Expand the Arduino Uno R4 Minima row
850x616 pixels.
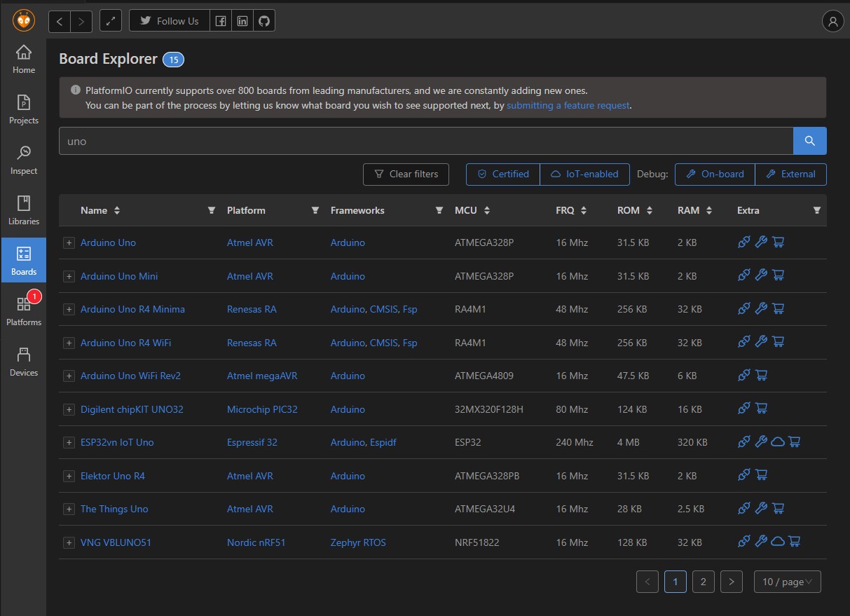click(69, 309)
